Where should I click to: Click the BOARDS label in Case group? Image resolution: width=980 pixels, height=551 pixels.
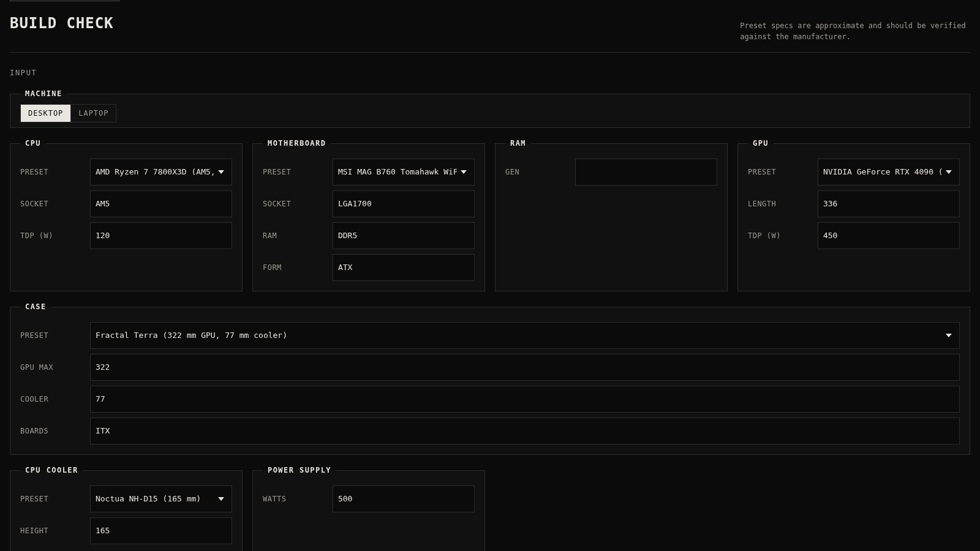click(34, 431)
